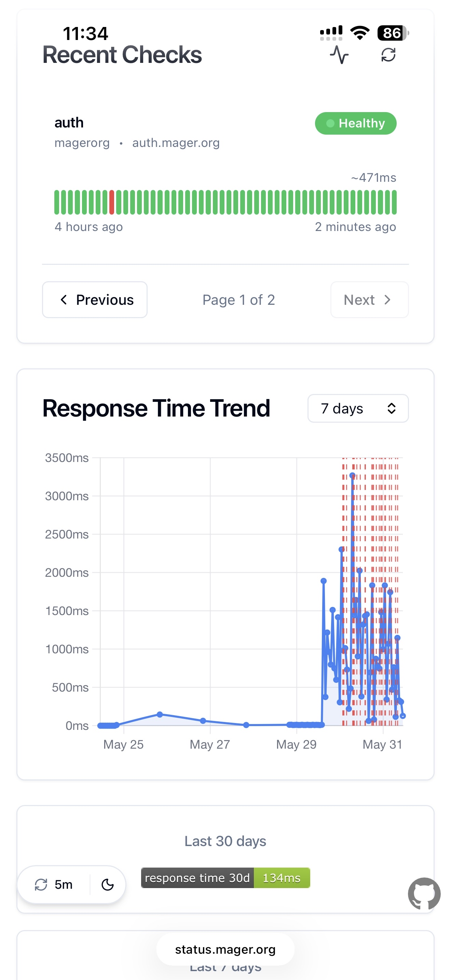Screen dimensions: 451x980
Task: Tap the status.mager.org address pill
Action: pyautogui.click(x=225, y=950)
